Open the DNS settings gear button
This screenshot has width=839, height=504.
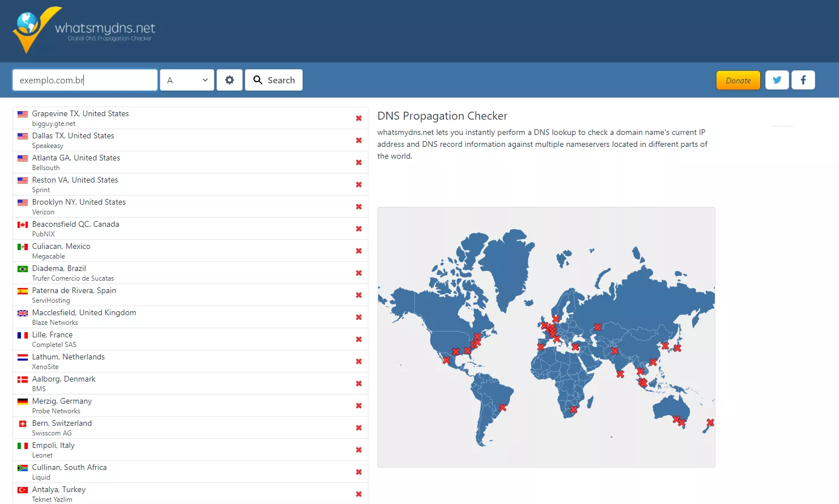(230, 80)
